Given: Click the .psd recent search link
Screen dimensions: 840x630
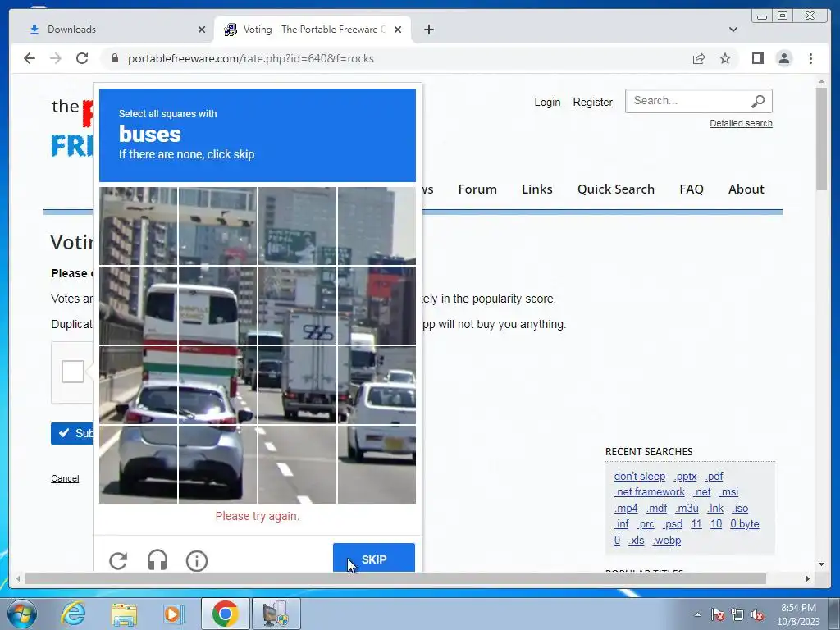Looking at the screenshot, I should tap(673, 524).
